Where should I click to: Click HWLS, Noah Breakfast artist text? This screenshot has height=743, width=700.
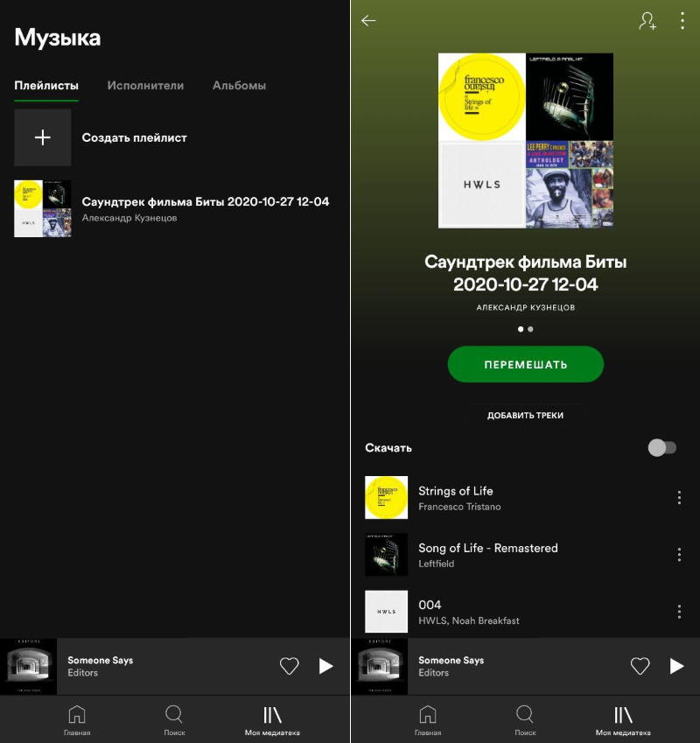tap(469, 620)
